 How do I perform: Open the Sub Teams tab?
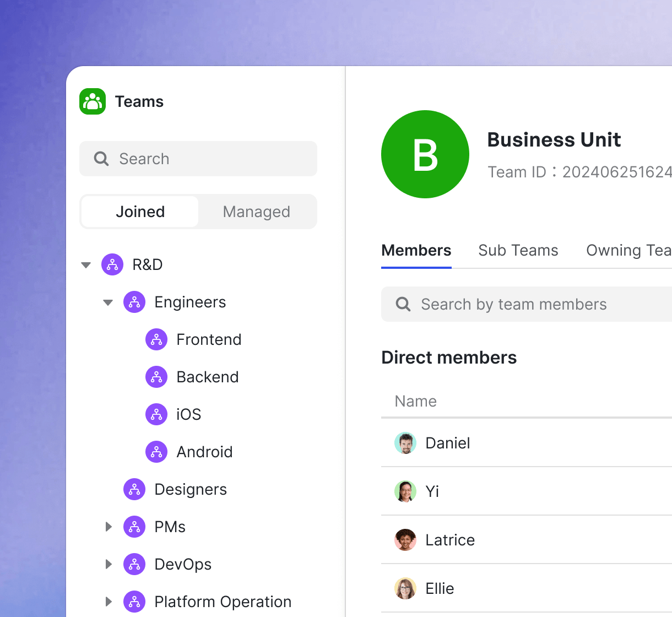(x=518, y=250)
